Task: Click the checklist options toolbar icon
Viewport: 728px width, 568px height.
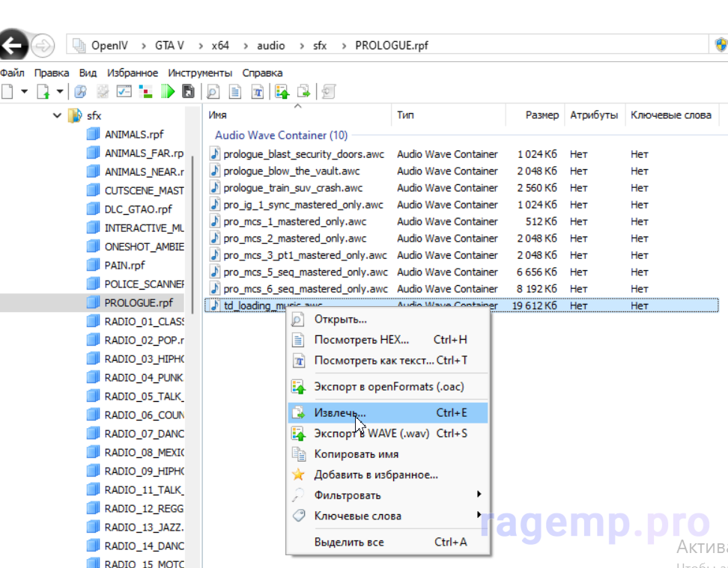Action: (124, 91)
